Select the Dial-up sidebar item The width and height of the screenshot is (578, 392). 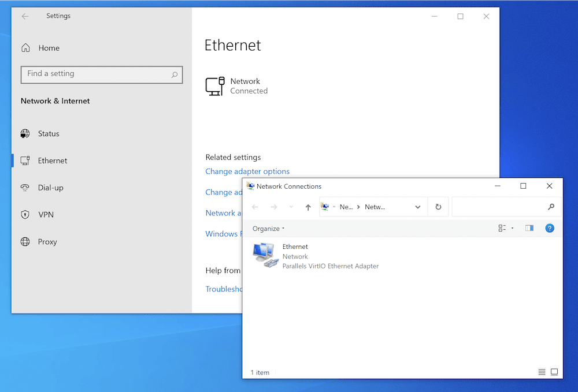tap(50, 188)
